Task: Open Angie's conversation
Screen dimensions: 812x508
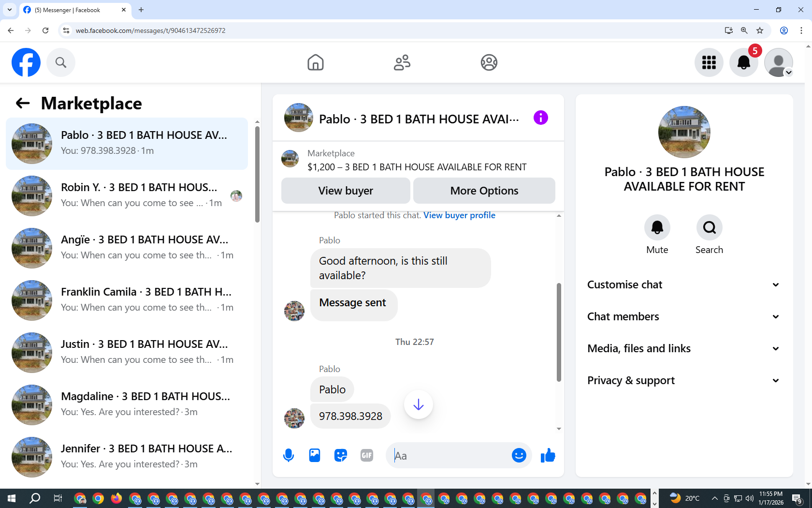Action: tap(127, 248)
